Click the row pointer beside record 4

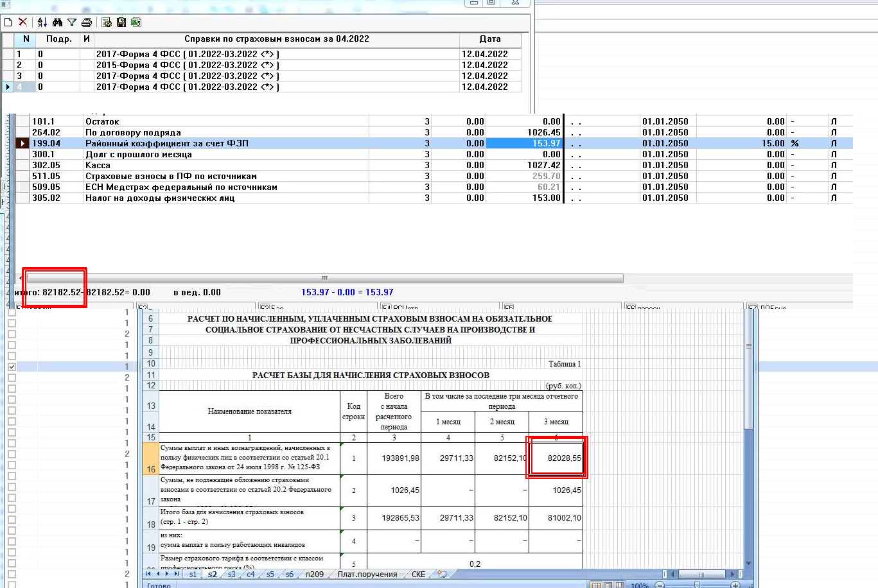(x=8, y=87)
